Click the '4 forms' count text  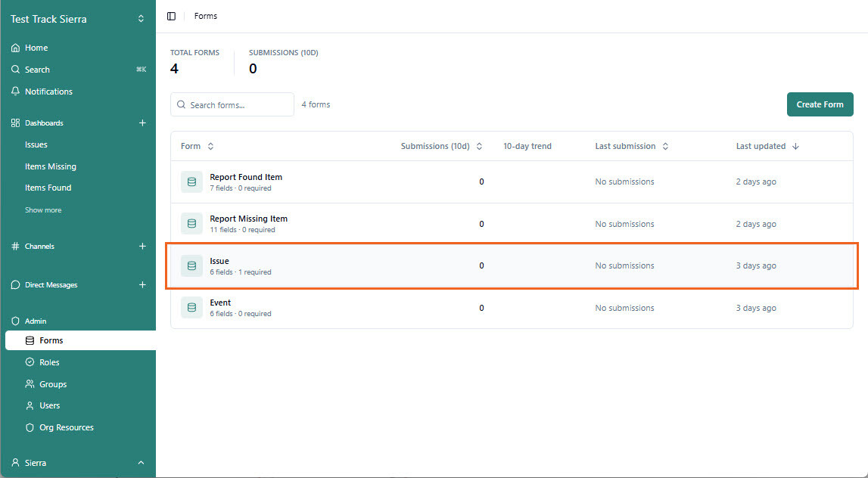[x=316, y=104]
